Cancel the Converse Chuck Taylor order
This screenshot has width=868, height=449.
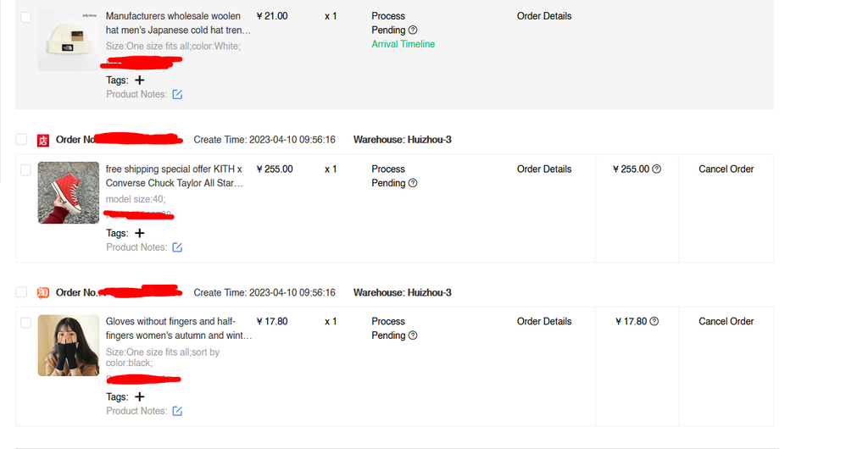point(726,169)
